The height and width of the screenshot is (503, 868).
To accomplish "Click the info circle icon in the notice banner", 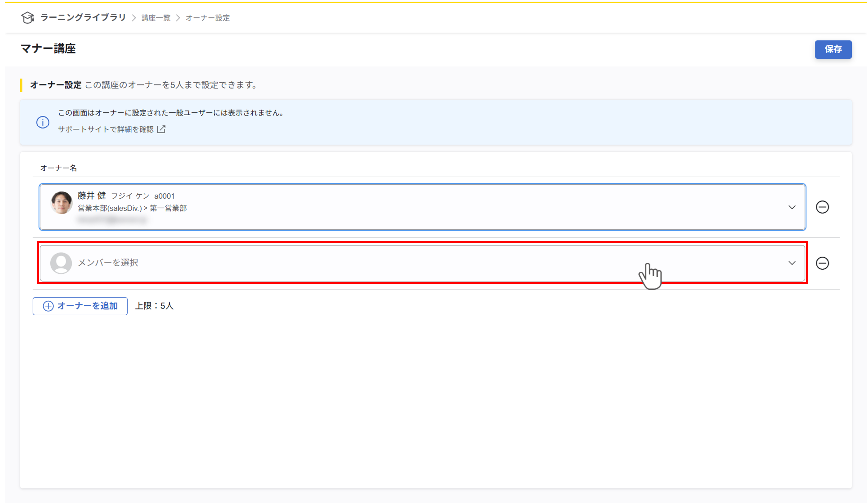I will [x=43, y=122].
